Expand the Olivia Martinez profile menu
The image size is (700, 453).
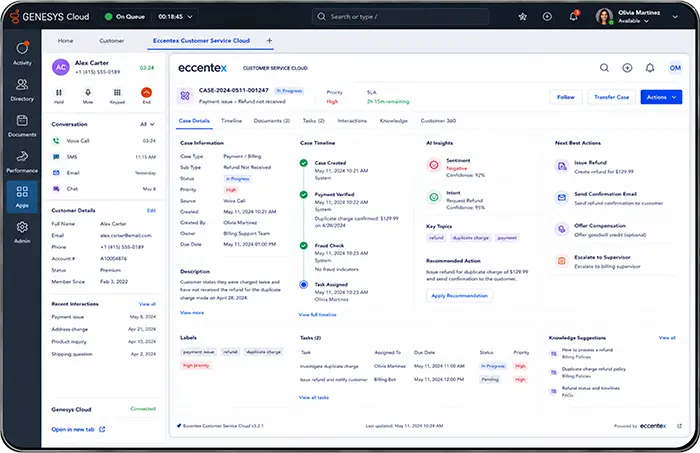[675, 17]
